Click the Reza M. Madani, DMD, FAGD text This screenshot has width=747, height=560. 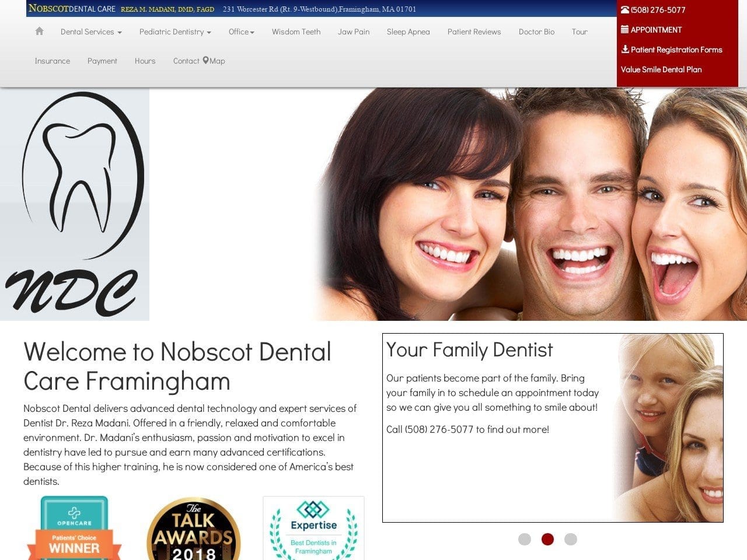[167, 9]
